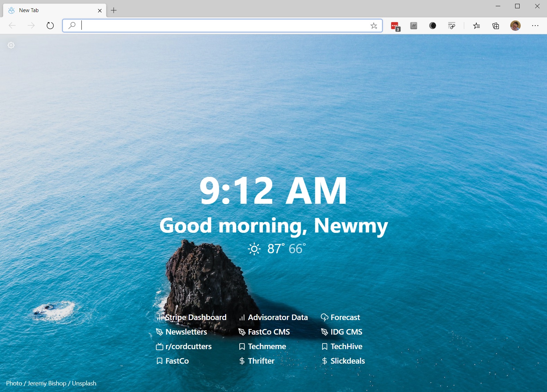This screenshot has height=392, width=547.
Task: Open Techmeme link
Action: coord(263,346)
